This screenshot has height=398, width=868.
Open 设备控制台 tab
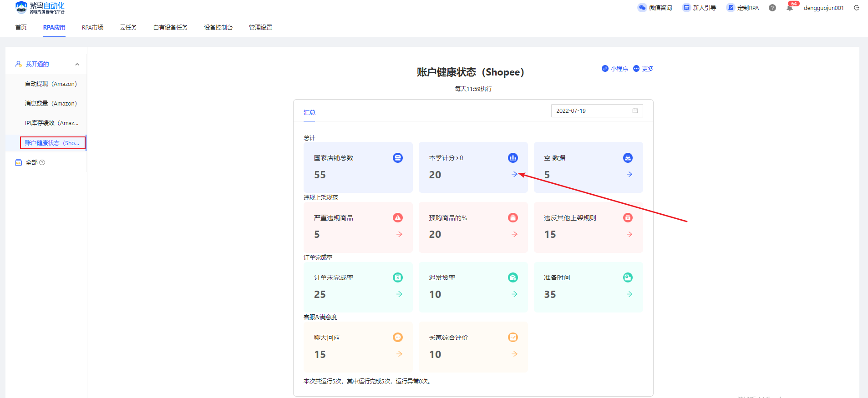tap(218, 27)
